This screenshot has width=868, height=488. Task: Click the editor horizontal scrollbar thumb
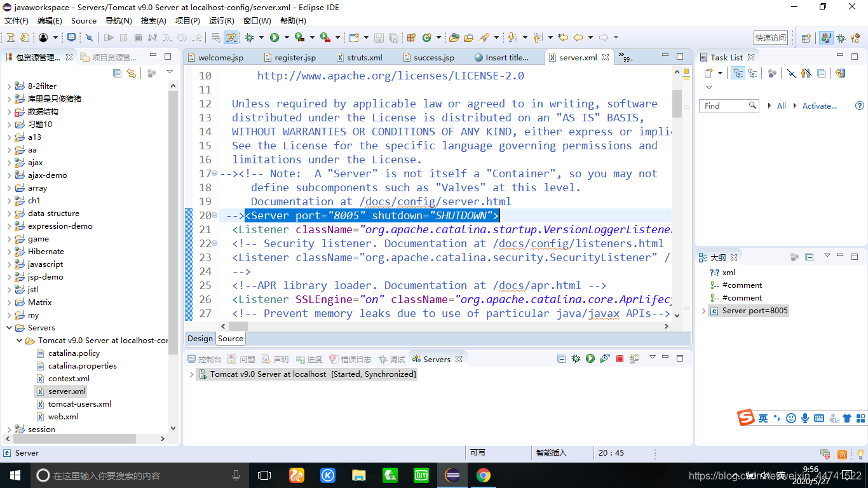pos(238,325)
